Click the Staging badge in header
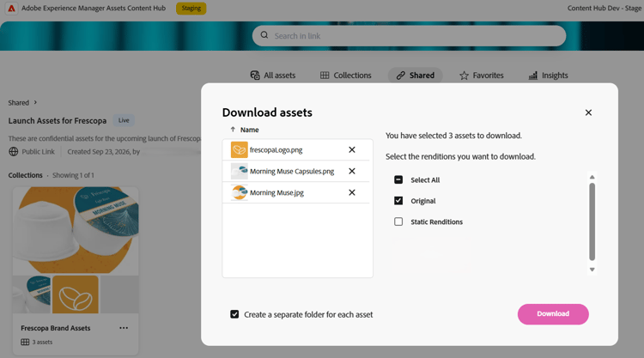The height and width of the screenshot is (358, 644). 191,9
